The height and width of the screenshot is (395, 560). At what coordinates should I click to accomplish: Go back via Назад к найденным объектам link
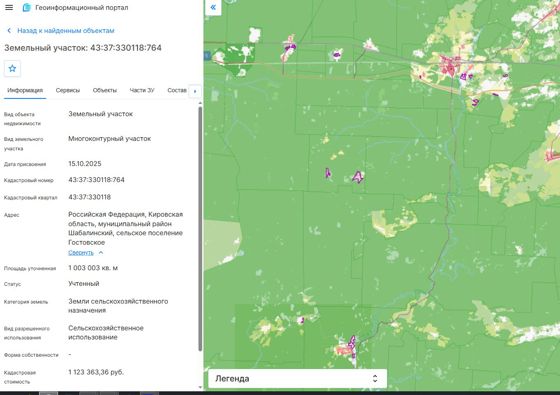click(x=66, y=31)
